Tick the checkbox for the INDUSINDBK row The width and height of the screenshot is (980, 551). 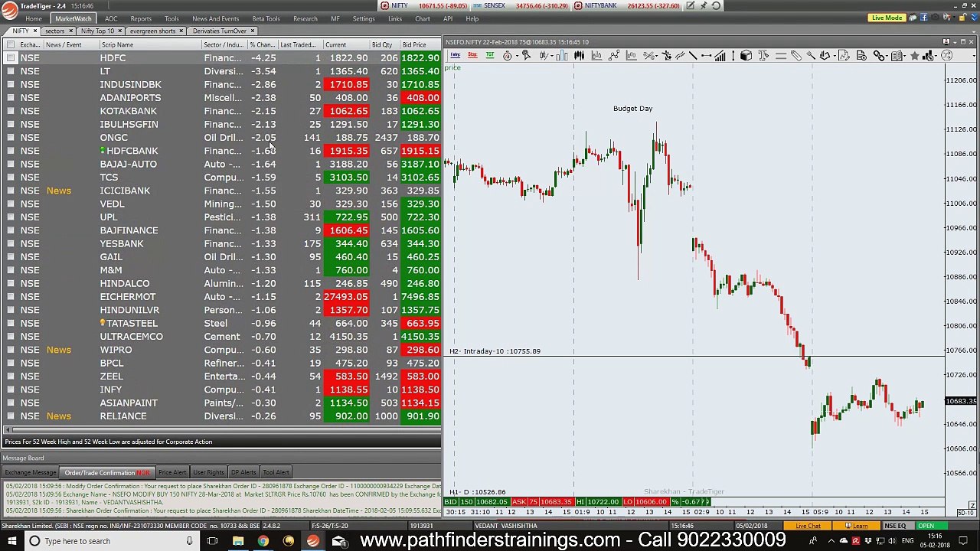pos(11,84)
